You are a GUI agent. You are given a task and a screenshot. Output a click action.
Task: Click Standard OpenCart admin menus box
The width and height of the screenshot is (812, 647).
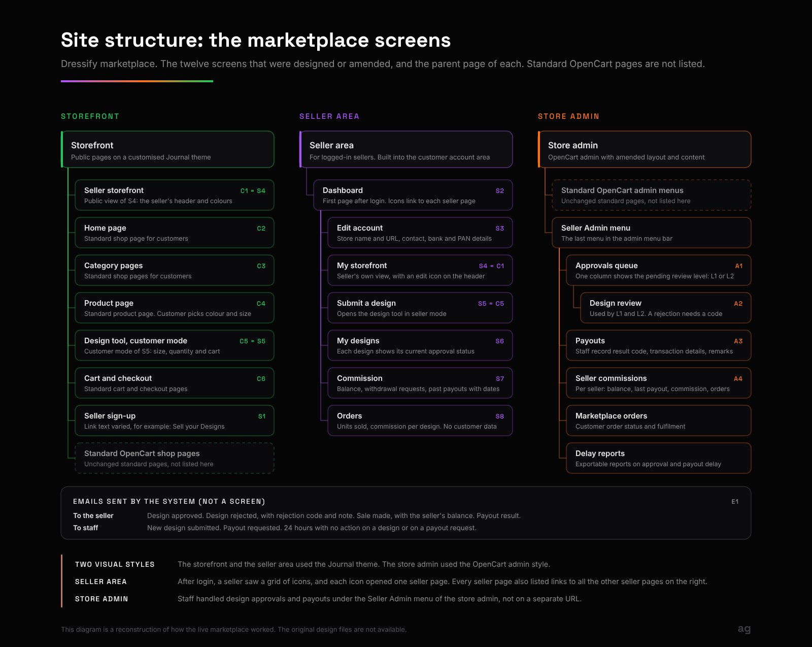652,195
